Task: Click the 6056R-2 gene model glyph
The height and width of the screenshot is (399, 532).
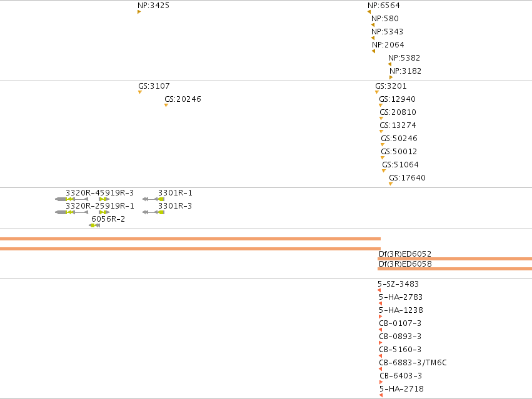Action: click(x=94, y=225)
